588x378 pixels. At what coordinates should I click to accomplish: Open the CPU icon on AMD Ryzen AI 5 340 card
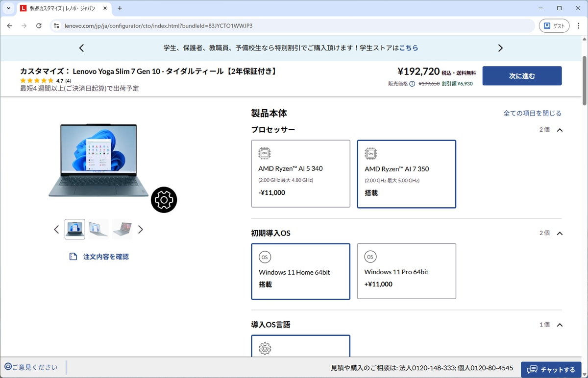tap(264, 152)
